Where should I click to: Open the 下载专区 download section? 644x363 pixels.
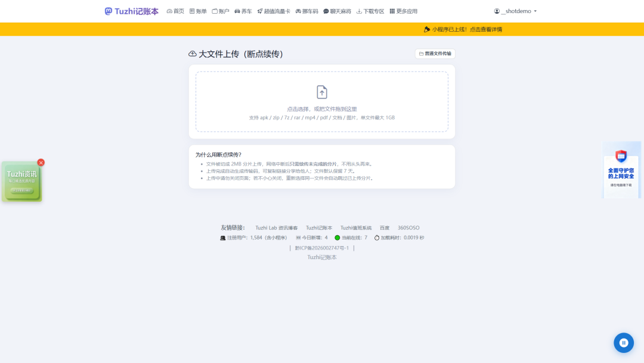pyautogui.click(x=370, y=11)
